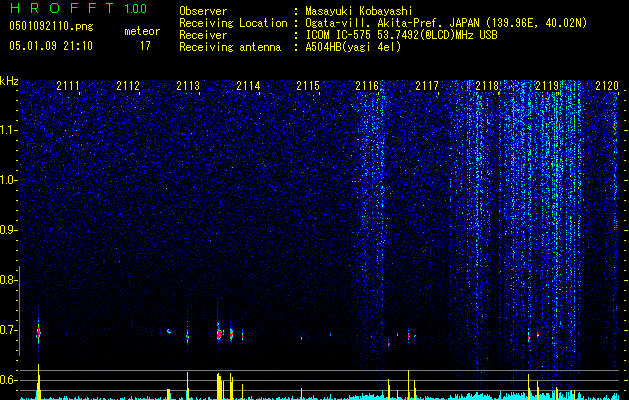Click the A504HB(yagi 4el) antenna text
The height and width of the screenshot is (400, 629).
[x=353, y=47]
